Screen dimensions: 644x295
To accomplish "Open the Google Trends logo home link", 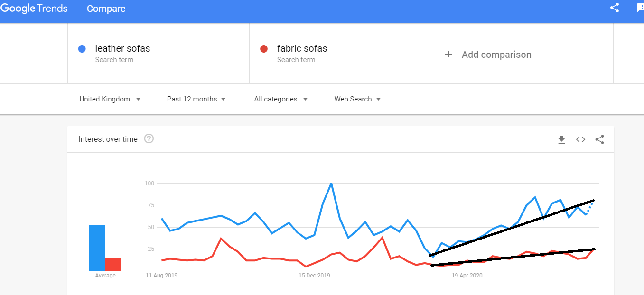I will coord(34,9).
